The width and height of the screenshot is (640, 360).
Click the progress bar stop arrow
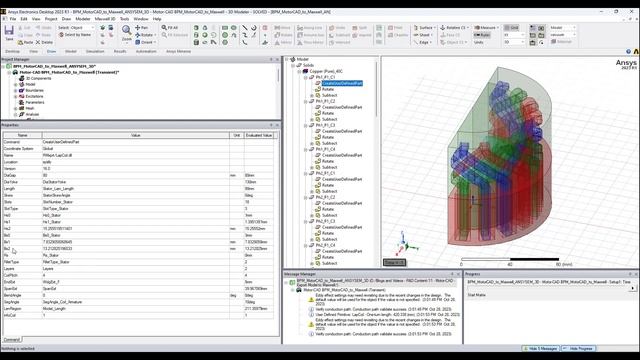tap(633, 288)
